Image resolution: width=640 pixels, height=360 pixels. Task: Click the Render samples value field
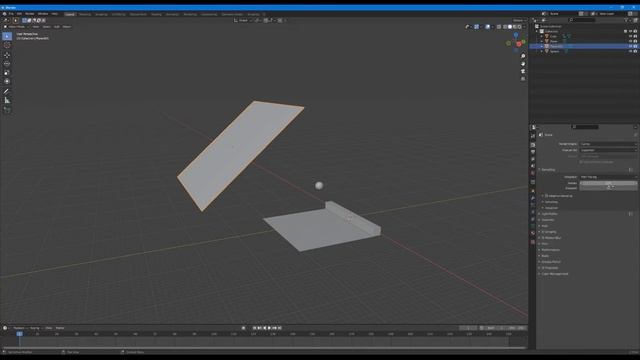[608, 183]
